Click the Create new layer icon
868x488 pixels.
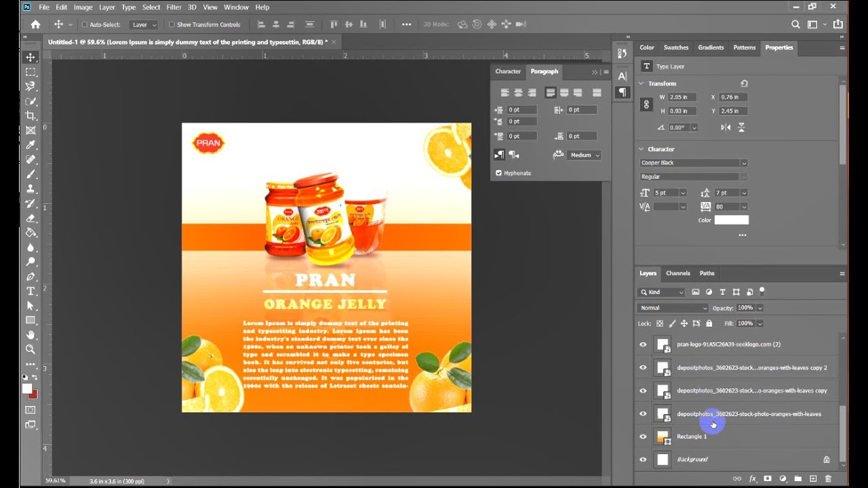[x=813, y=479]
